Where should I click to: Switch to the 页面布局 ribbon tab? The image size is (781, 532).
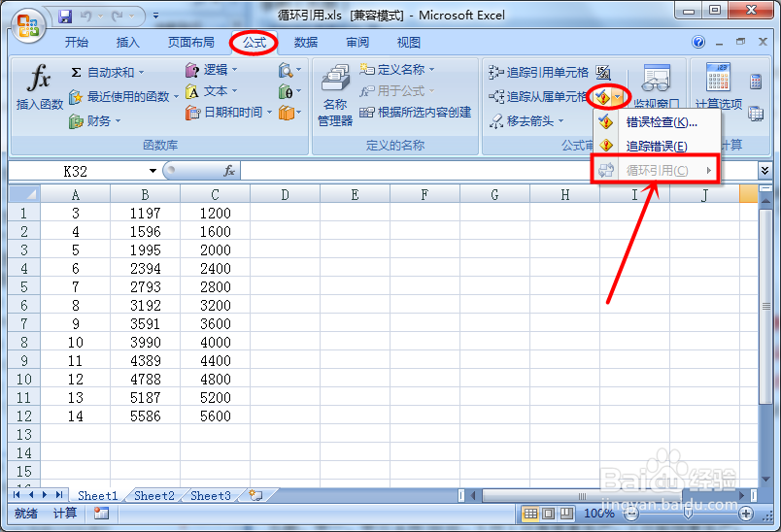(190, 43)
